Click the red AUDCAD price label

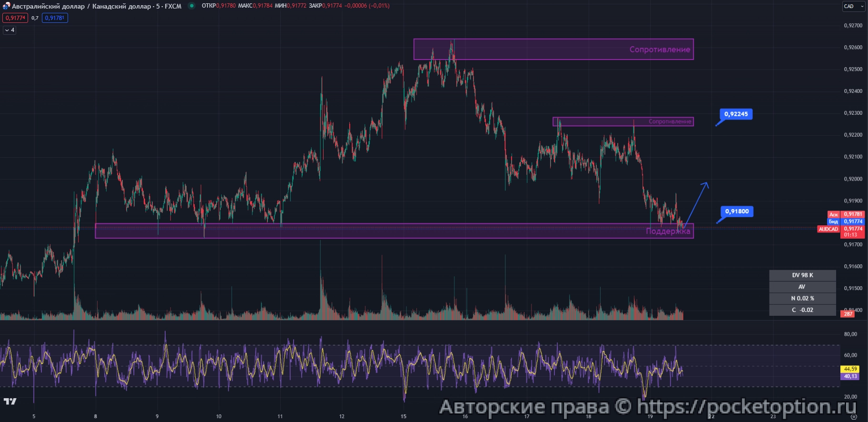click(x=828, y=229)
